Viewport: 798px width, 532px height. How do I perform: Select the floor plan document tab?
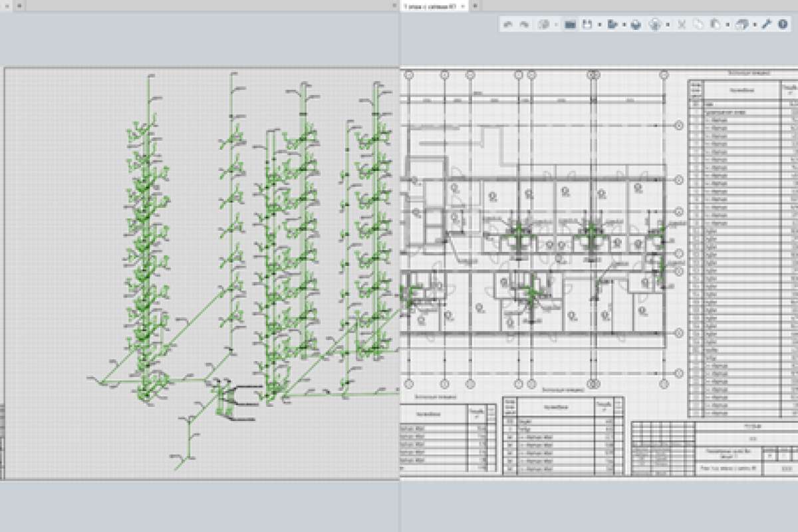(433, 5)
